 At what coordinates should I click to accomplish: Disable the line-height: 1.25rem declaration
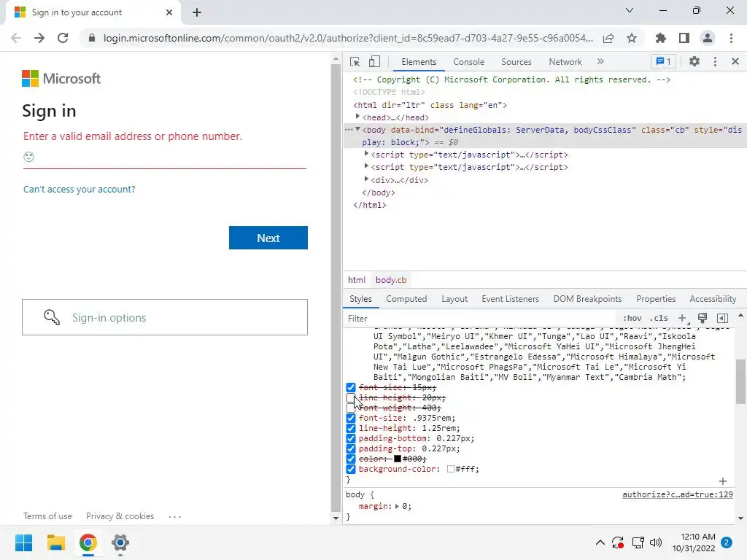[351, 428]
